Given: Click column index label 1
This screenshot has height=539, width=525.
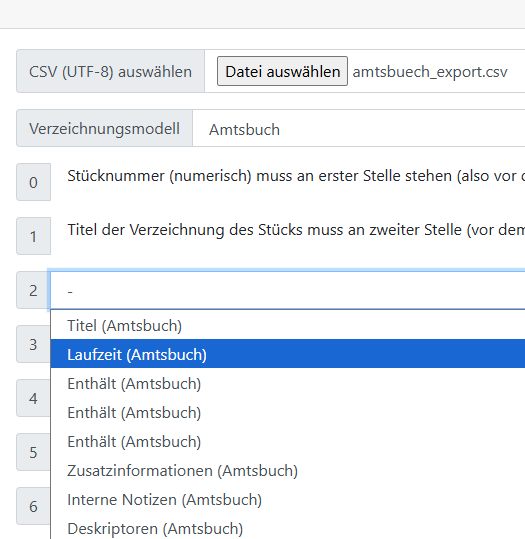Looking at the screenshot, I should point(33,236).
